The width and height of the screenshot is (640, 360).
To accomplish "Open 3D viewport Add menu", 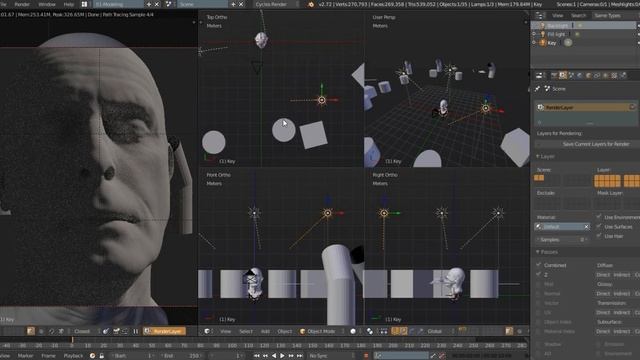I will coord(265,331).
